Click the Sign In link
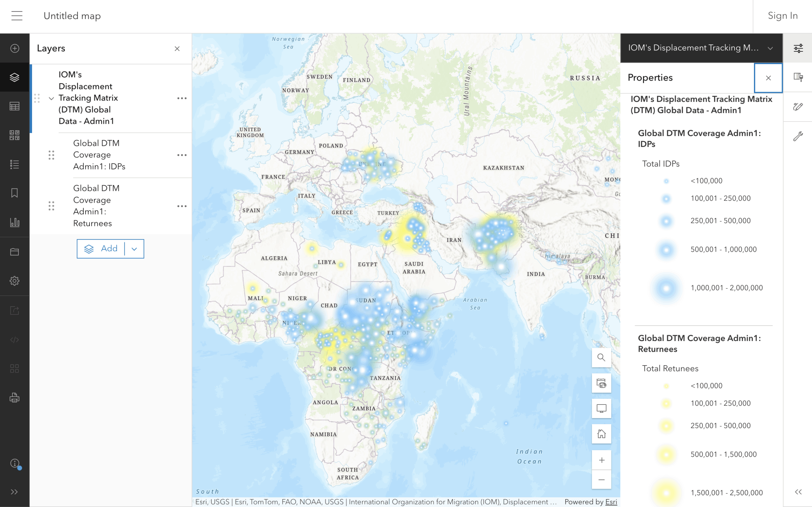Screen dimensions: 812x507 click(x=783, y=16)
